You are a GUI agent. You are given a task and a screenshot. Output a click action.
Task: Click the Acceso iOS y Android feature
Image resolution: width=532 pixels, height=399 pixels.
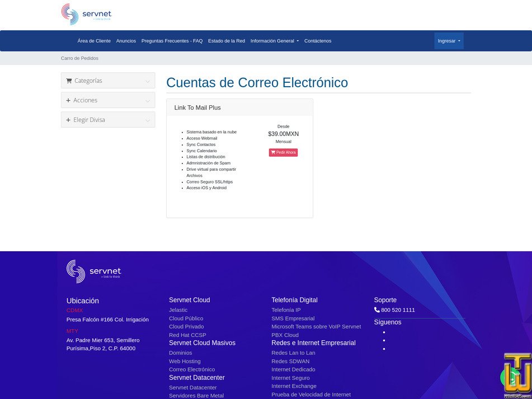206,188
